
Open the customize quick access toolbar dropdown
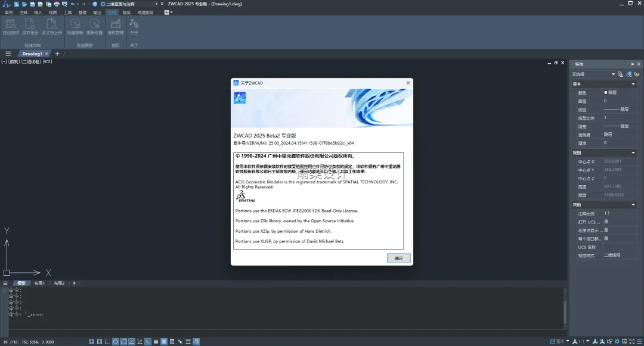162,4
